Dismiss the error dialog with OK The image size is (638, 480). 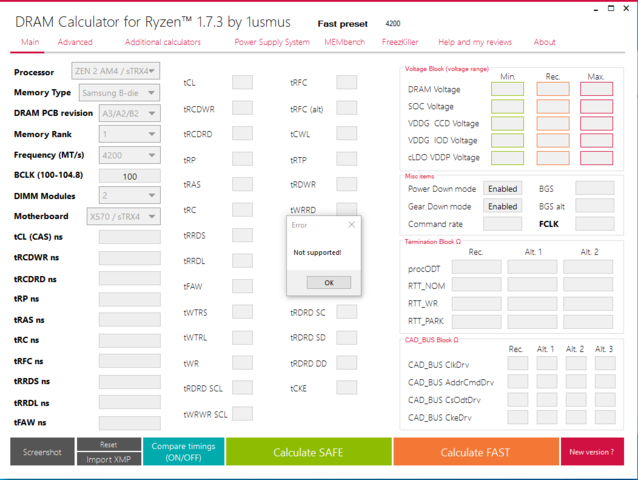click(x=329, y=282)
